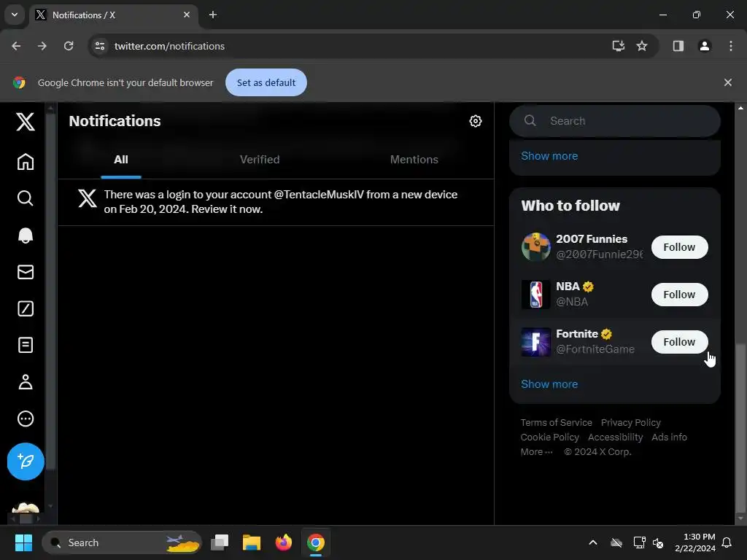Reload the page
747x560 pixels.
point(69,46)
